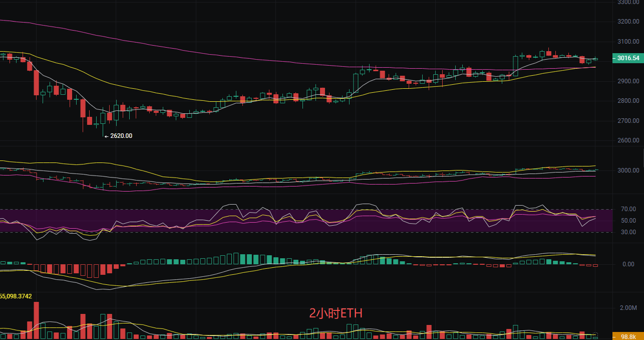Click the 2620.00 low price marker

click(118, 136)
